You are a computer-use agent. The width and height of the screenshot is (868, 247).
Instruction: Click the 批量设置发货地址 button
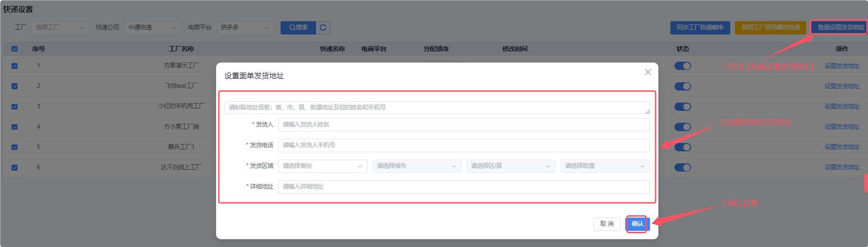pos(840,28)
